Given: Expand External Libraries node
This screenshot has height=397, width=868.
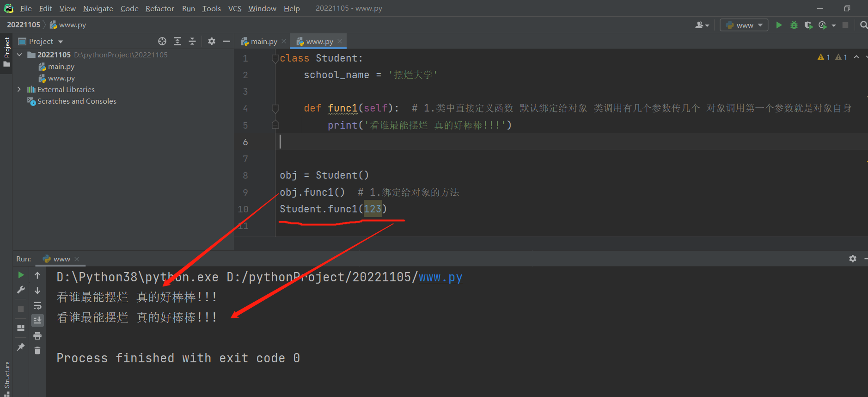Looking at the screenshot, I should (19, 89).
